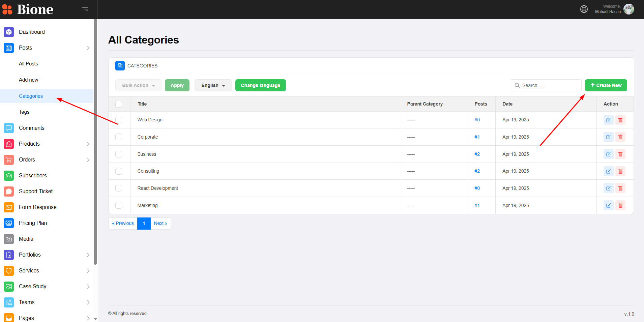This screenshot has width=644, height=322.
Task: Collapse the Posts menu chevron
Action: pyautogui.click(x=88, y=48)
